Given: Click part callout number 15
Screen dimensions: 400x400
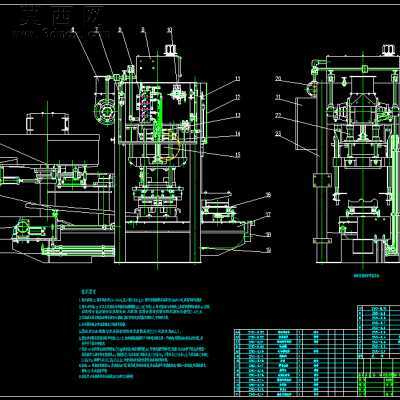Looking at the screenshot, I should pos(237,155).
